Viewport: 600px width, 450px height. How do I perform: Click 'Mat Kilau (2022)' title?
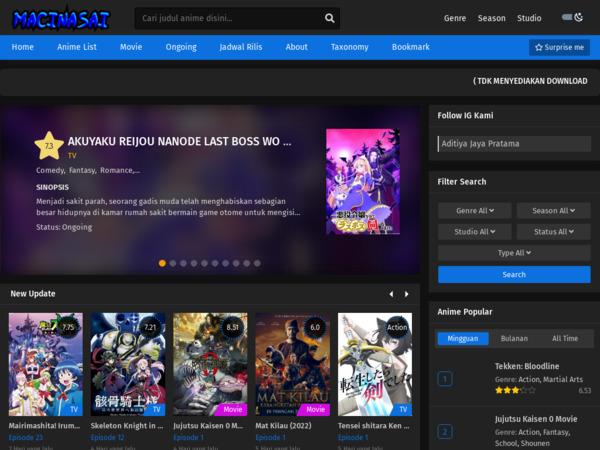coord(284,426)
